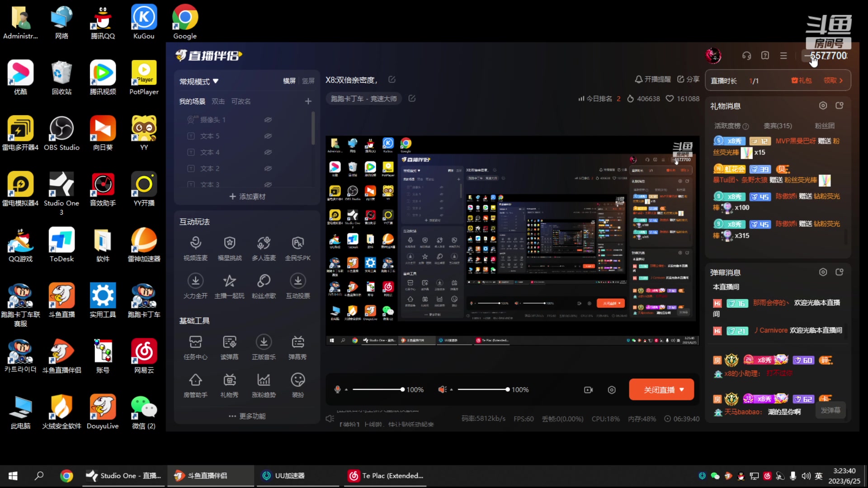Click the source list scrollbar
The image size is (868, 488).
point(313,129)
